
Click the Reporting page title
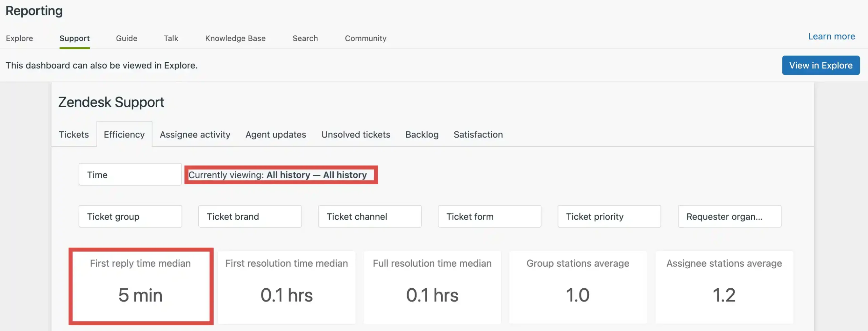[x=34, y=11]
